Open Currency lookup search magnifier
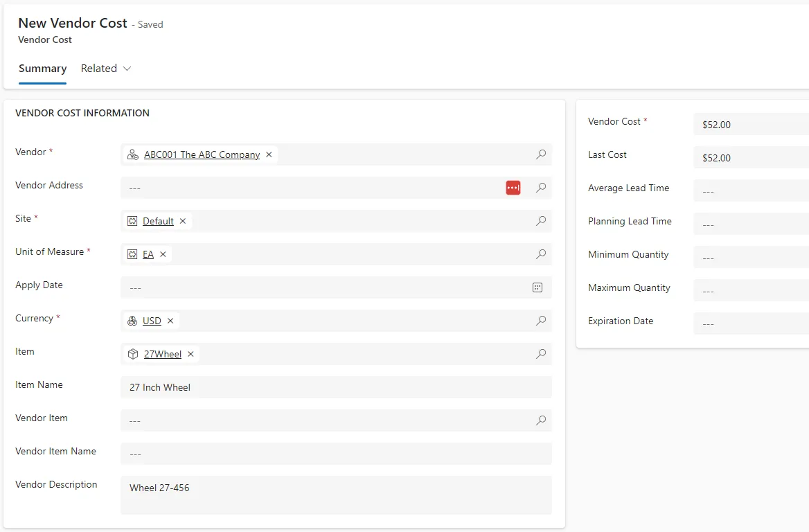The image size is (809, 532). click(541, 321)
